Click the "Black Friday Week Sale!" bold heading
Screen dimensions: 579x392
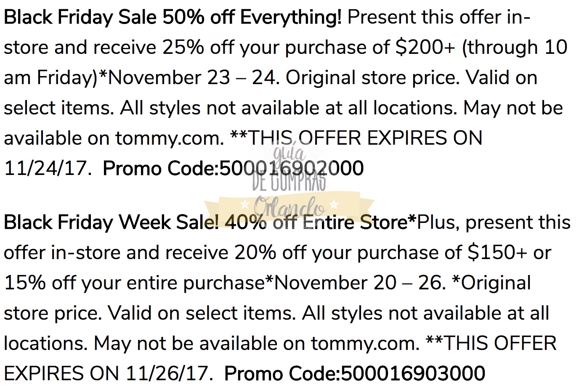[111, 222]
